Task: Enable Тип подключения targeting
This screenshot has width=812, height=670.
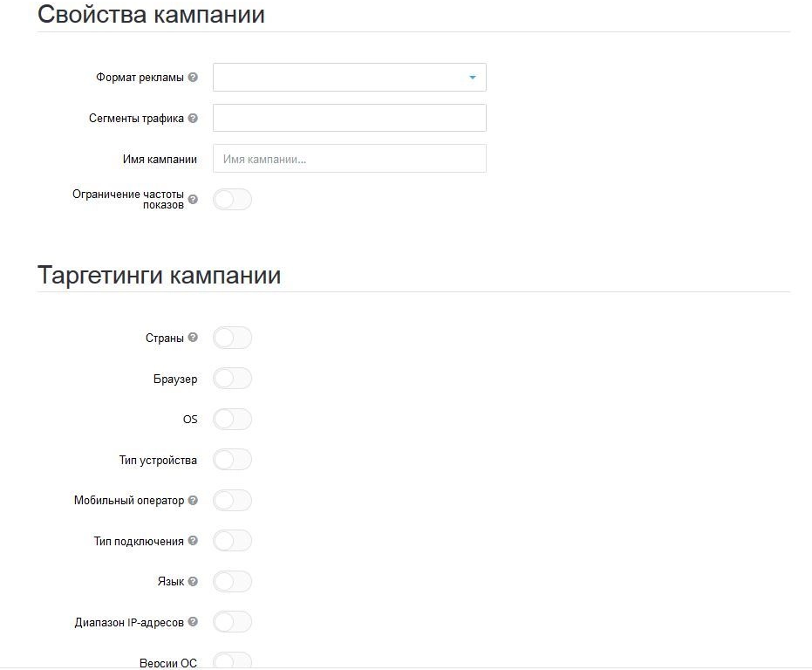Action: pos(232,540)
